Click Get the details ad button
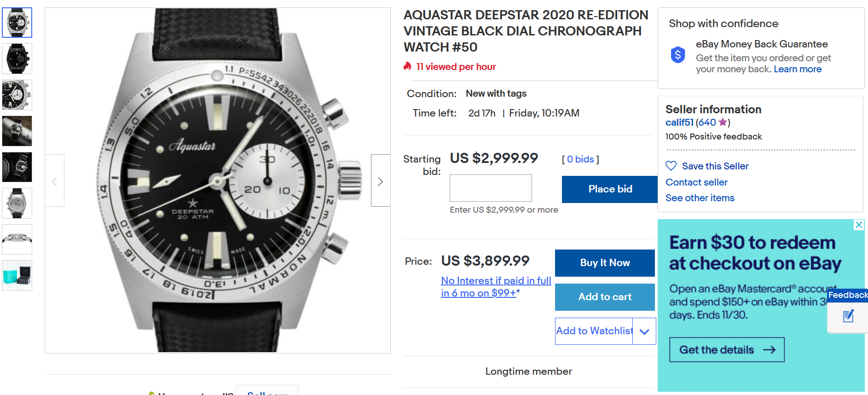 (x=727, y=350)
